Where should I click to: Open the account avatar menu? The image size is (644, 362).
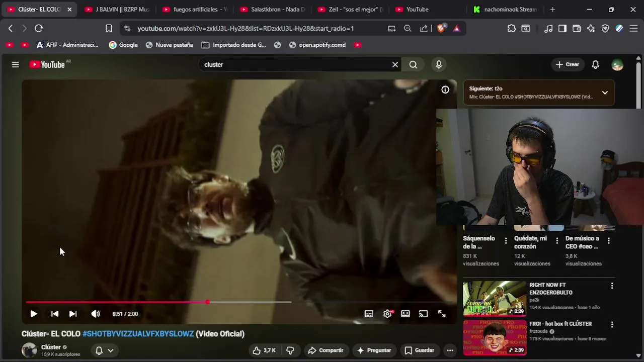617,64
